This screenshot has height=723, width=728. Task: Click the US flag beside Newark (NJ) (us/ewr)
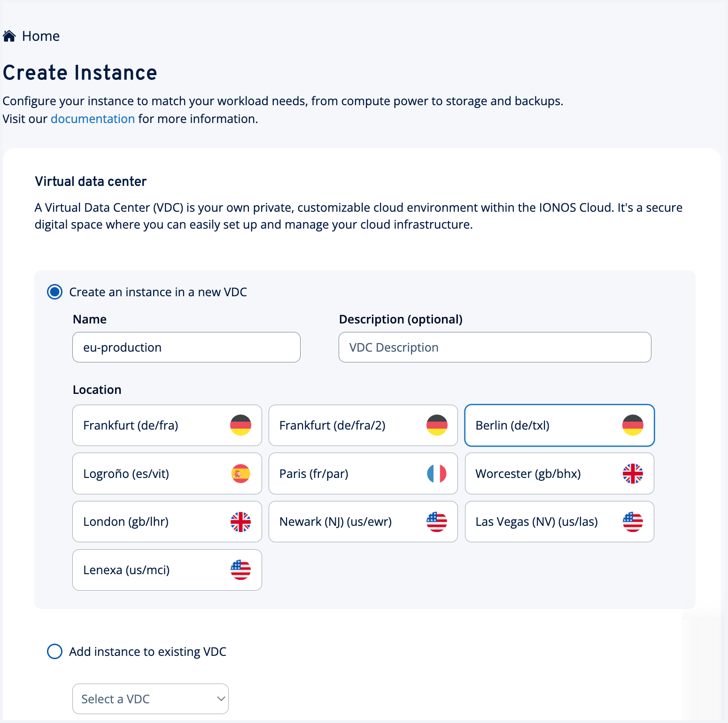point(436,521)
